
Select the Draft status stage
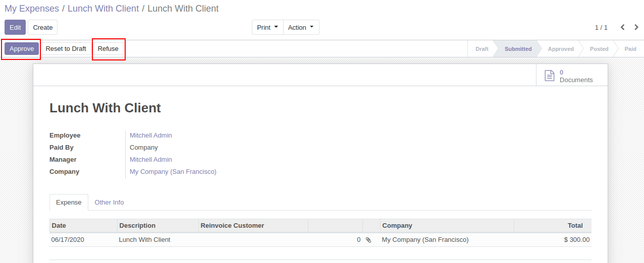[481, 49]
